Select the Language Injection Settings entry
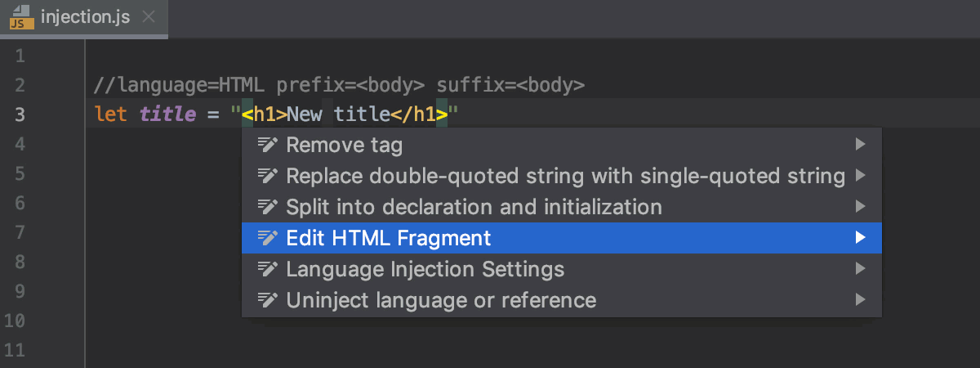Screen dimensions: 980x368 (425, 269)
